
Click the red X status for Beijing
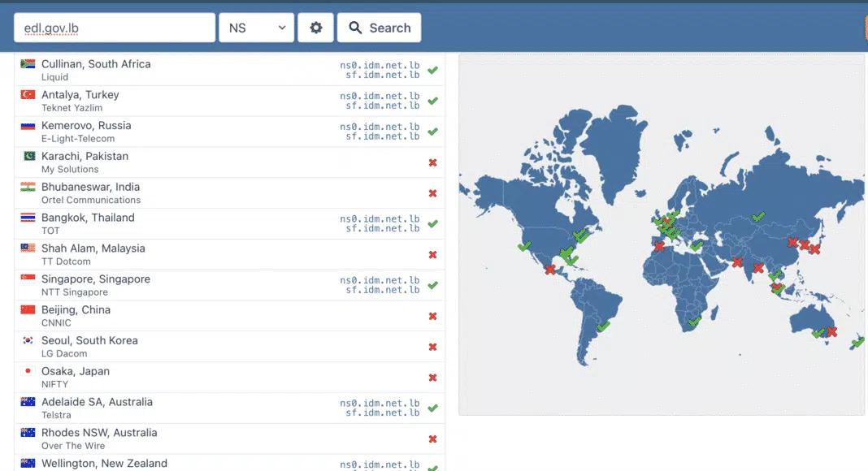[432, 316]
